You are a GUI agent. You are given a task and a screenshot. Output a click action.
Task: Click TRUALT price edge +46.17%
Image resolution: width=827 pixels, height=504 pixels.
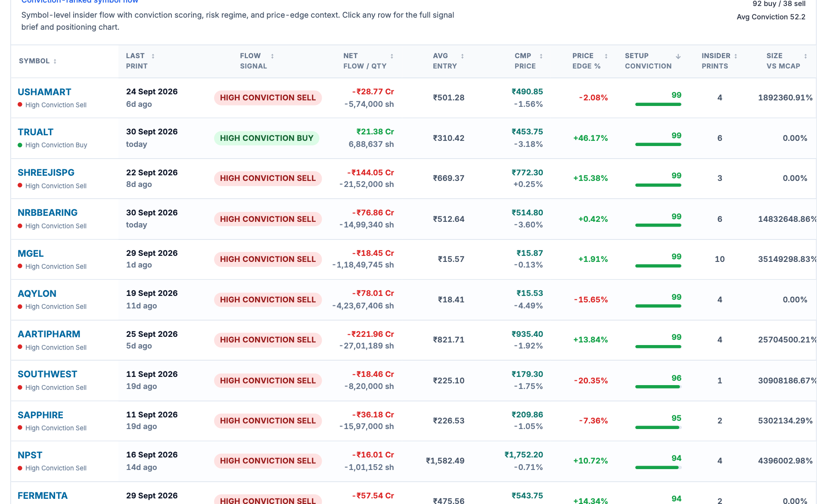(591, 138)
